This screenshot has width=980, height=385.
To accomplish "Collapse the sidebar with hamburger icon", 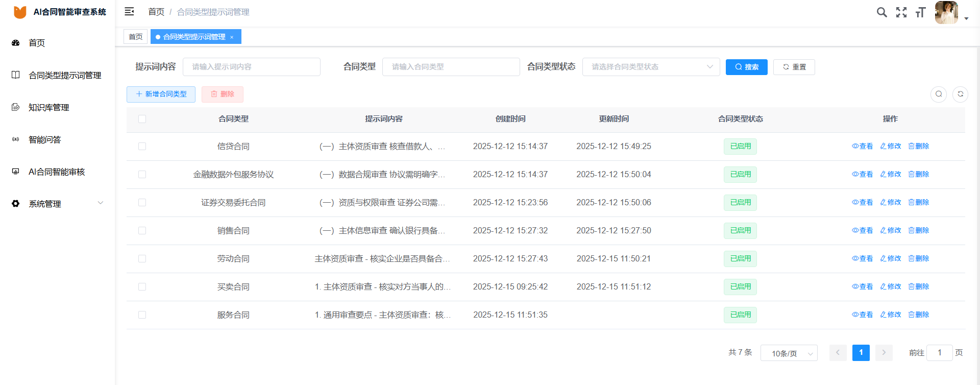I will [129, 12].
